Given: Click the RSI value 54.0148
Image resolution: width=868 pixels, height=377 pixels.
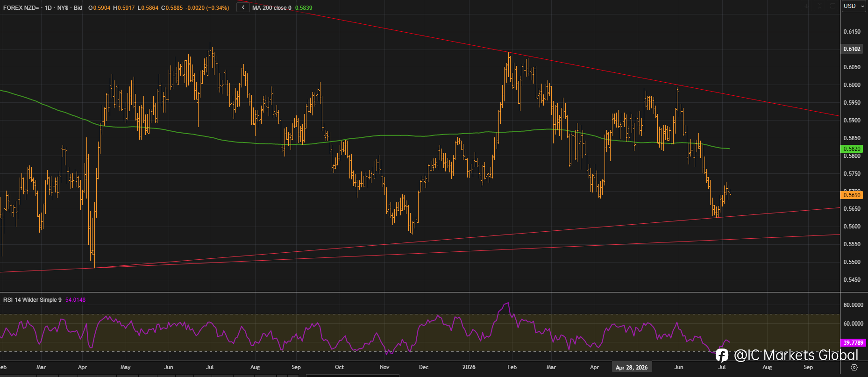Looking at the screenshot, I should 75,300.
